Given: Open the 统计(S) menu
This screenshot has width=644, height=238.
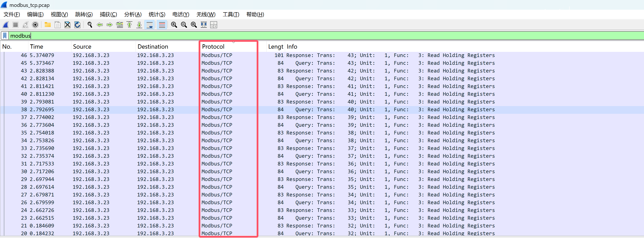Looking at the screenshot, I should 157,14.
